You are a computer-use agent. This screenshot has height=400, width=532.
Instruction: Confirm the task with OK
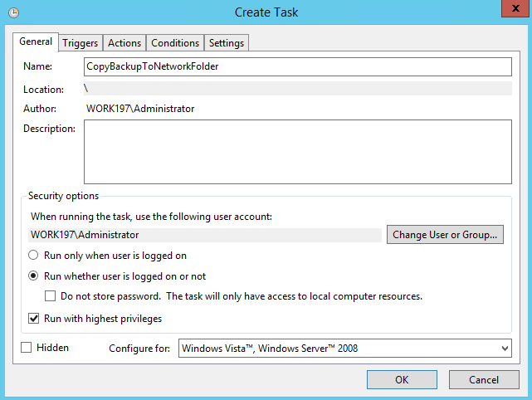tap(402, 380)
